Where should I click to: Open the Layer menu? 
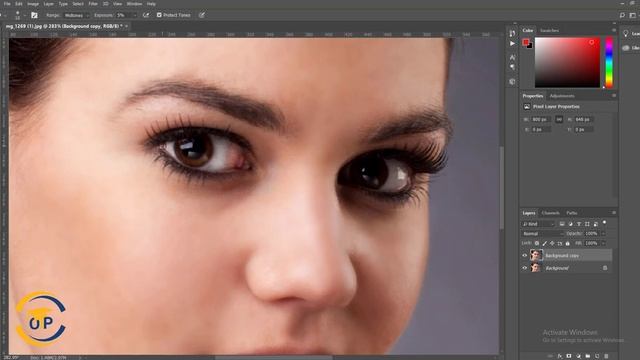pyautogui.click(x=49, y=4)
